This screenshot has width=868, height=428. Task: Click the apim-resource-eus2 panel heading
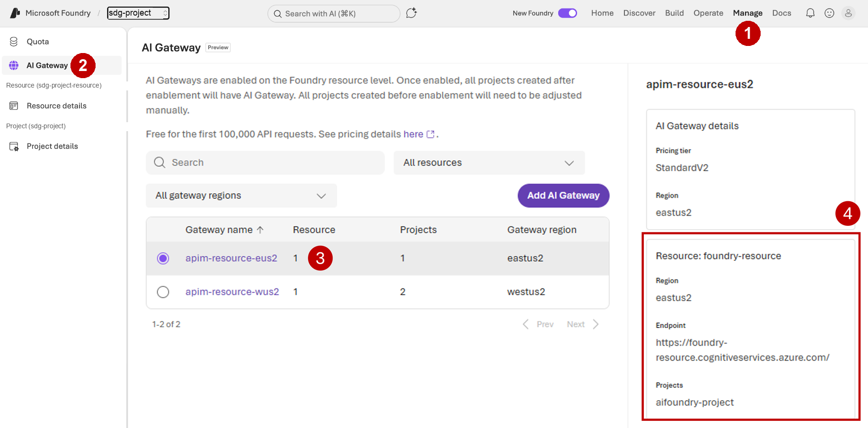click(700, 85)
